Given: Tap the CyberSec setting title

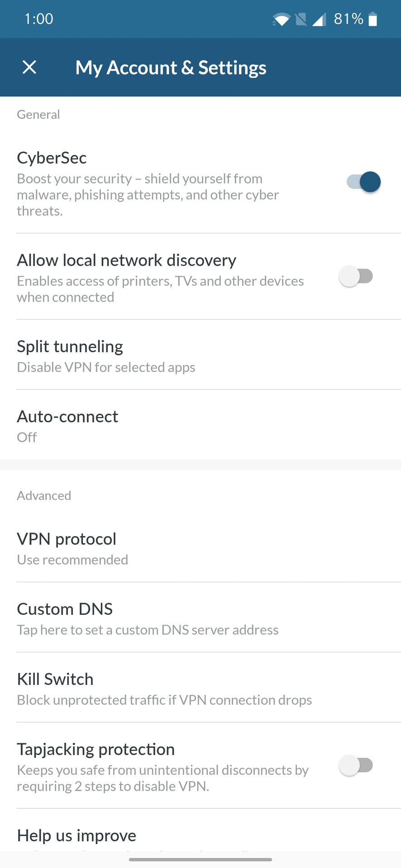Looking at the screenshot, I should pos(52,158).
